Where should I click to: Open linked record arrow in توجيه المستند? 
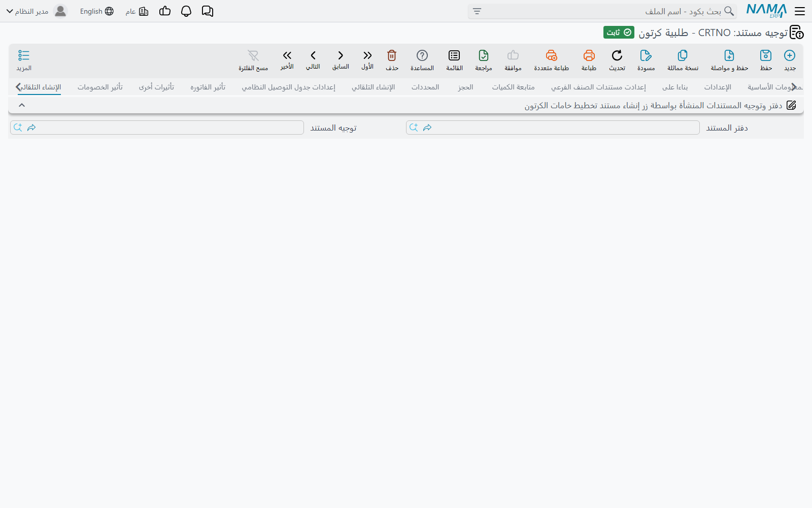(x=31, y=128)
